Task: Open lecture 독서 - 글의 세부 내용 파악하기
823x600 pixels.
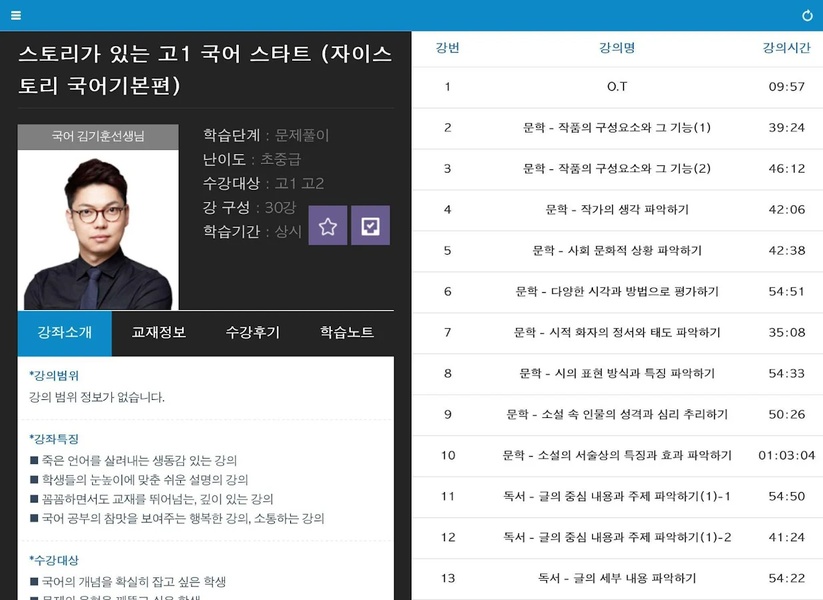Action: (x=617, y=578)
